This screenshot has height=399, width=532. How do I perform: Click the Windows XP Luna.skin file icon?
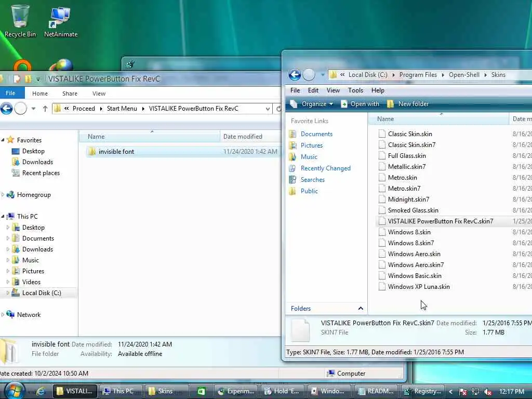pos(382,287)
